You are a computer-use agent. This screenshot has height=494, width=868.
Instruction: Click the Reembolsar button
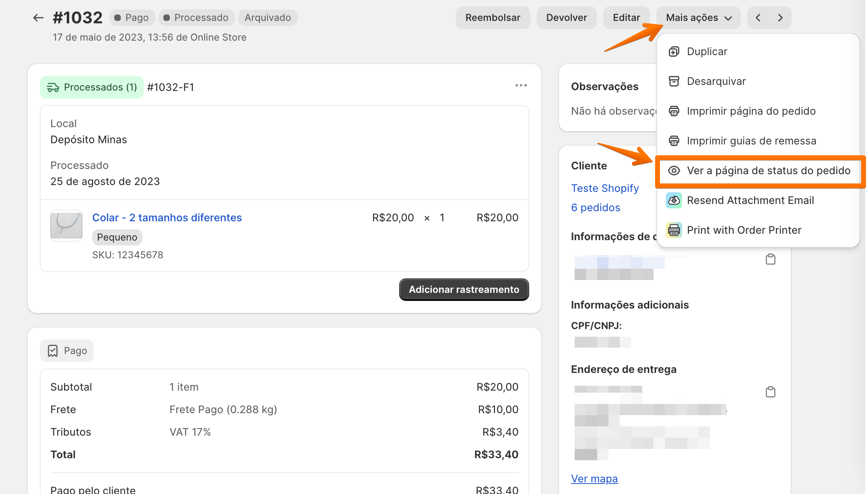493,18
